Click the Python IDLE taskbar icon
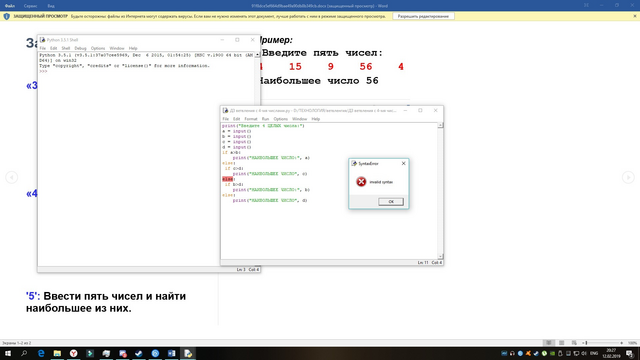Viewport: 640px width, 360px height. pos(188,353)
